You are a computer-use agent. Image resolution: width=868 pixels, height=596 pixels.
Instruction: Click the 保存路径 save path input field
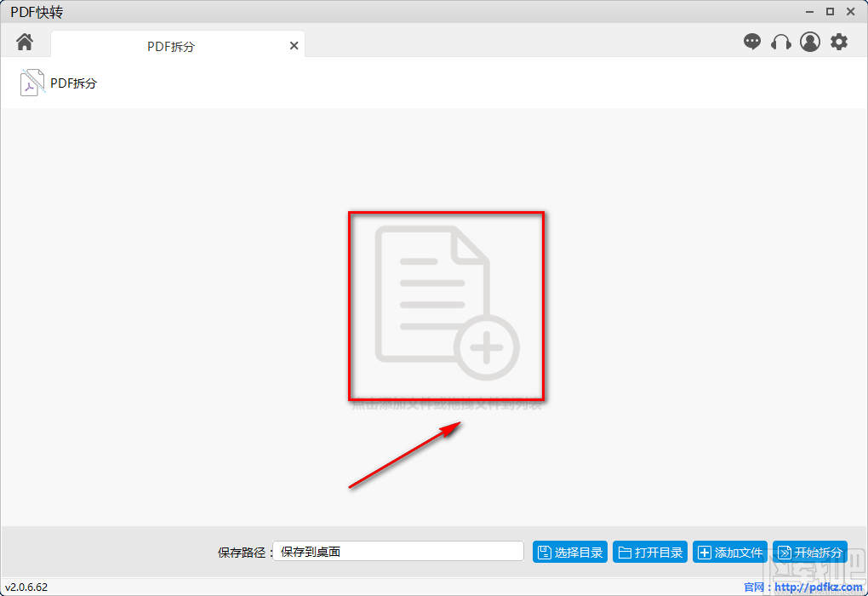398,551
